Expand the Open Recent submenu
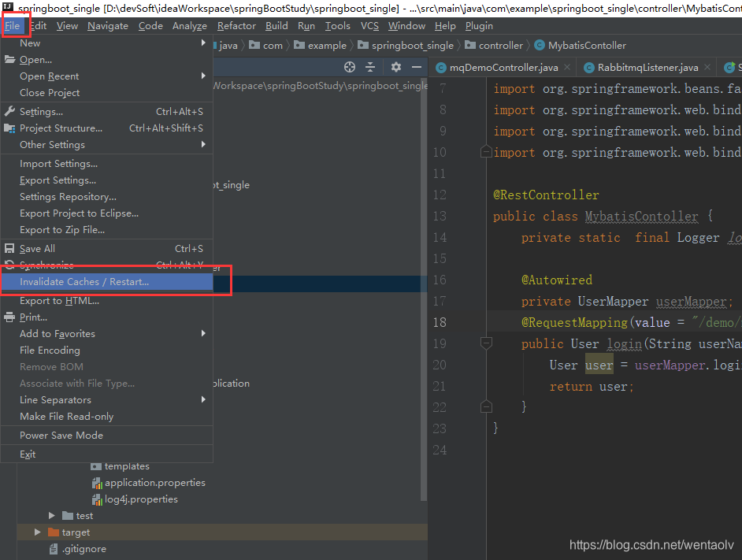The image size is (742, 560). [x=203, y=76]
